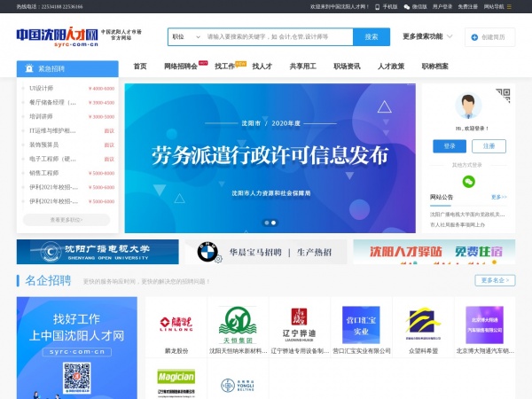Open the 麟龙股份 company logo

[176, 324]
